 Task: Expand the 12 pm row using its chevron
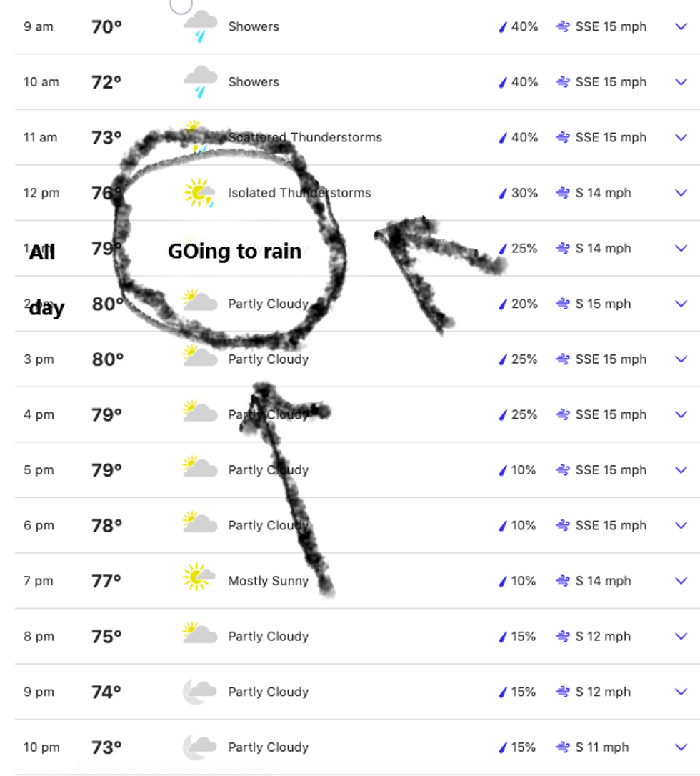tap(681, 193)
